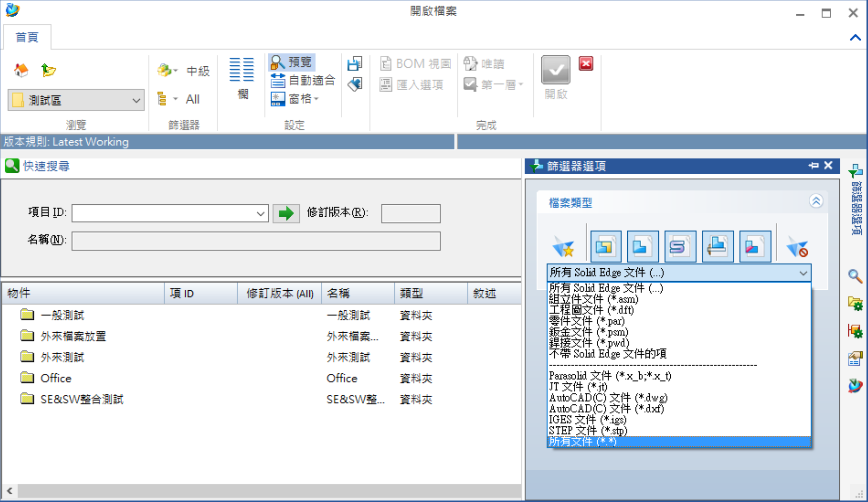Screen dimensions: 868x502
Task: Click the green arrow go button
Action: click(286, 213)
